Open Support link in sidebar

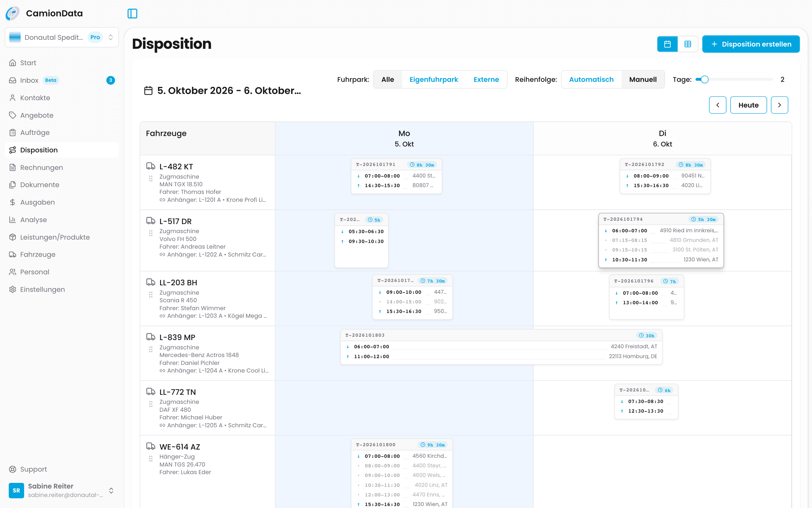pos(62,469)
